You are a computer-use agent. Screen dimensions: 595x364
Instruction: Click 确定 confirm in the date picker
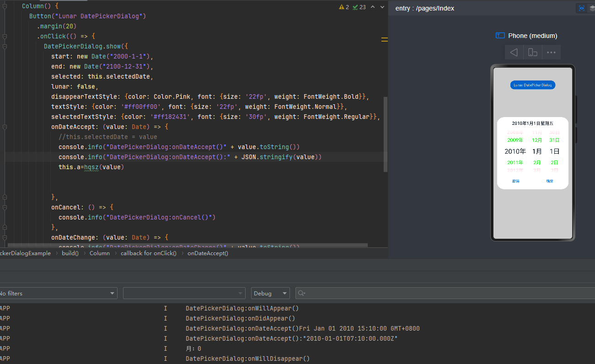coord(549,181)
